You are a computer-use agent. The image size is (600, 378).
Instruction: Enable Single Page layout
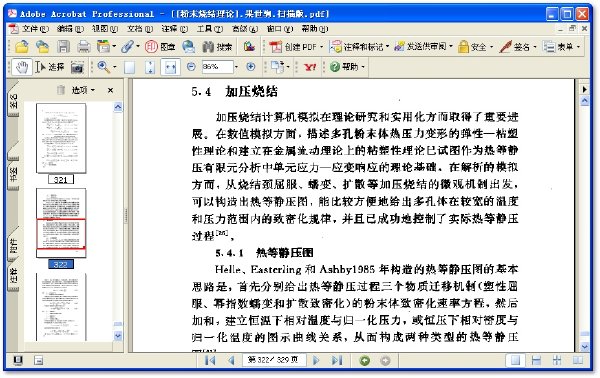click(x=515, y=360)
